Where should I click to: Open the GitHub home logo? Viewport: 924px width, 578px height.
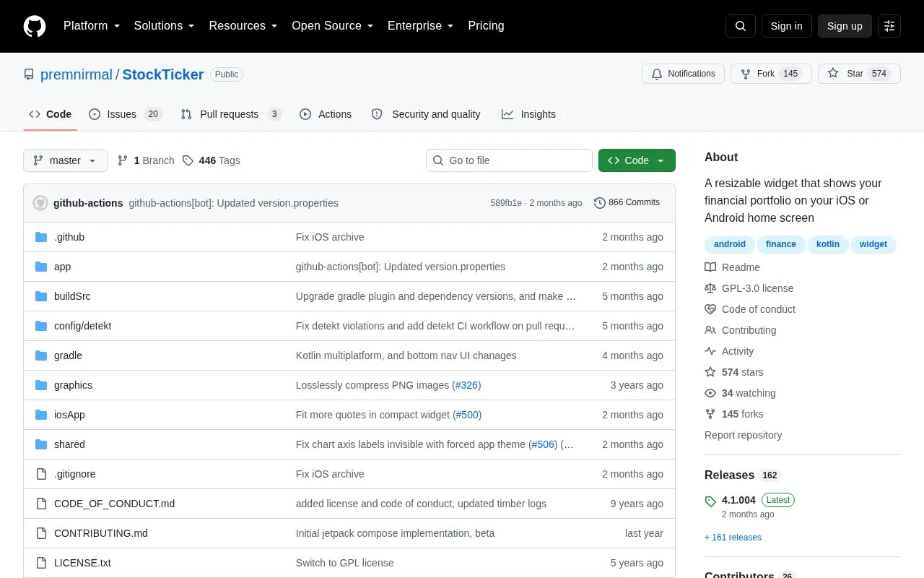35,26
